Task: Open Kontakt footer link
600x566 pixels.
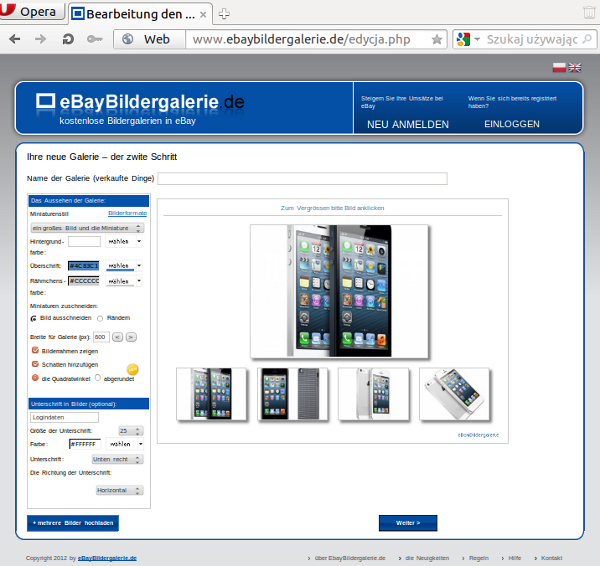Action: click(x=551, y=558)
